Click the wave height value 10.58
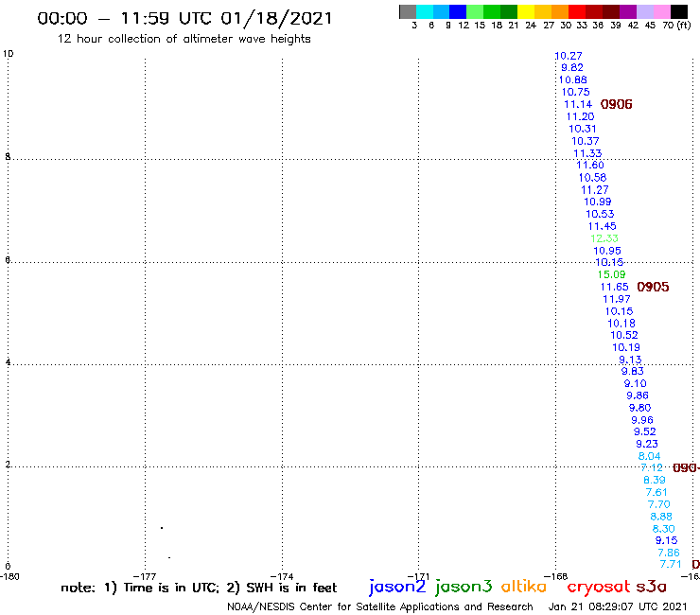Viewport: 700px width, 615px height. (592, 178)
